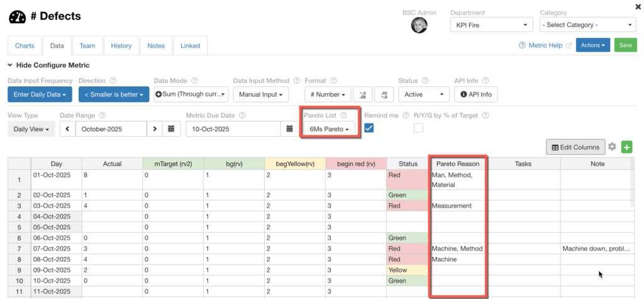Open the Metric Due Date calendar
This screenshot has width=644, height=299.
pos(289,128)
